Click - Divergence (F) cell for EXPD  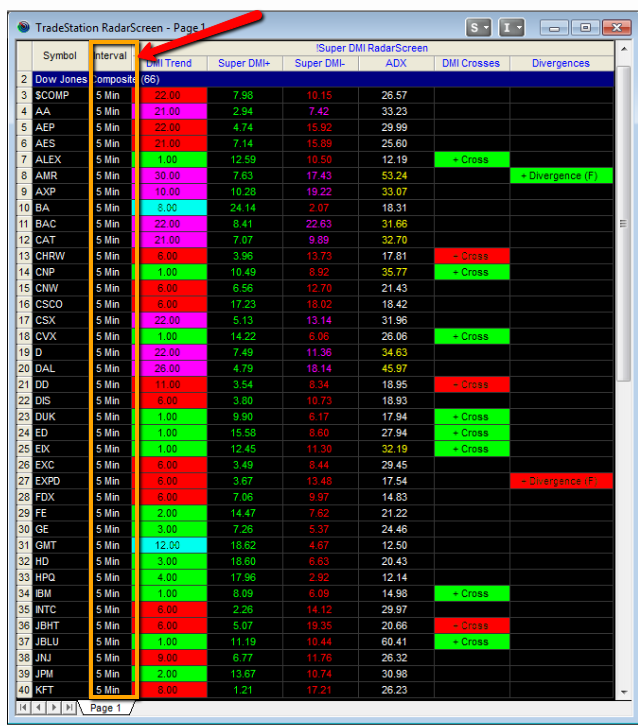(x=561, y=481)
